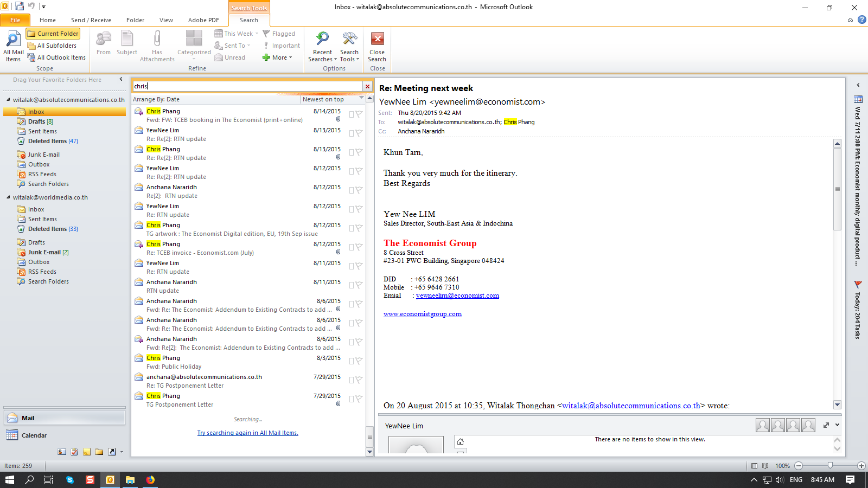This screenshot has width=868, height=488.
Task: Switch to the View ribbon tab
Action: click(167, 20)
